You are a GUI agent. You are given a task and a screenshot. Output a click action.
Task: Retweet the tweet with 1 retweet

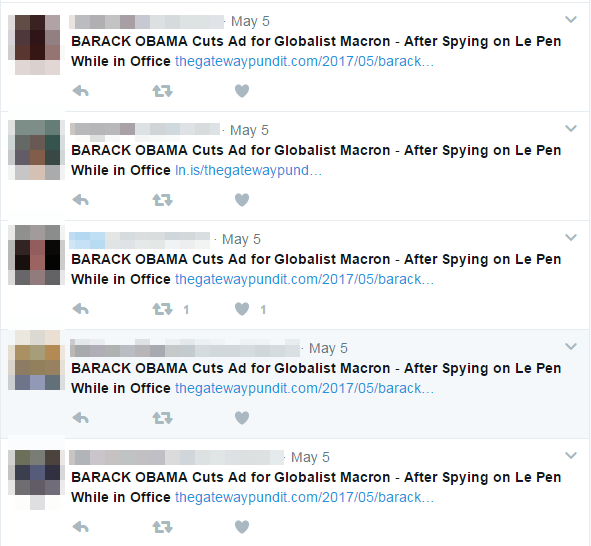pos(162,309)
